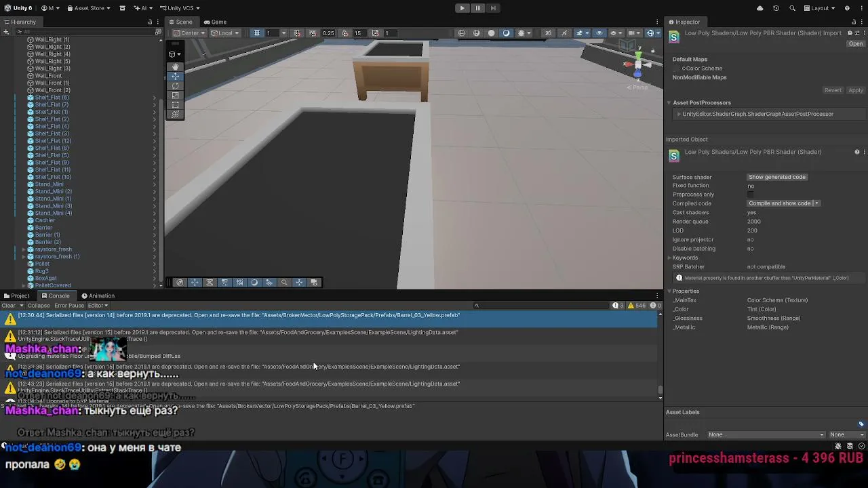Toggle grid visibility icon in Scene toolbar
The width and height of the screenshot is (868, 488).
[256, 33]
